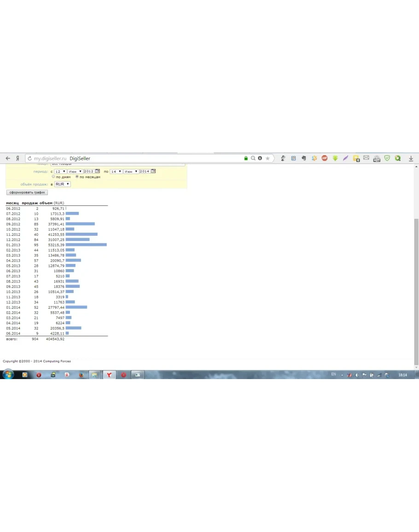
Task: Open the Windows Start menu
Action: [8, 375]
